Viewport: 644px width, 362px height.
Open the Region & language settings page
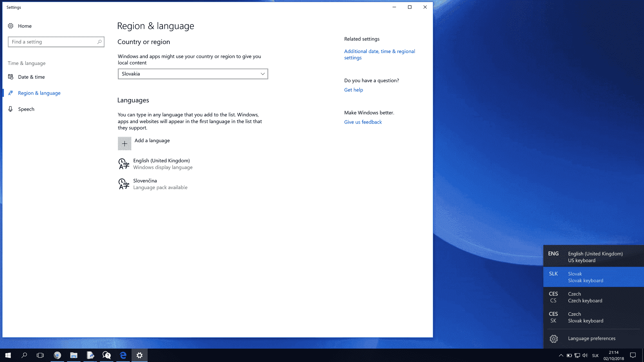(39, 93)
